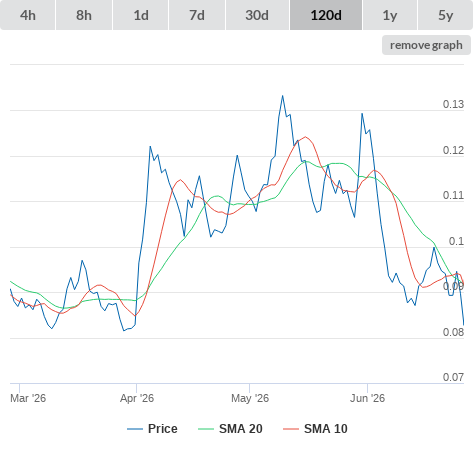
Task: Switch to the 8h time range
Action: tap(84, 15)
